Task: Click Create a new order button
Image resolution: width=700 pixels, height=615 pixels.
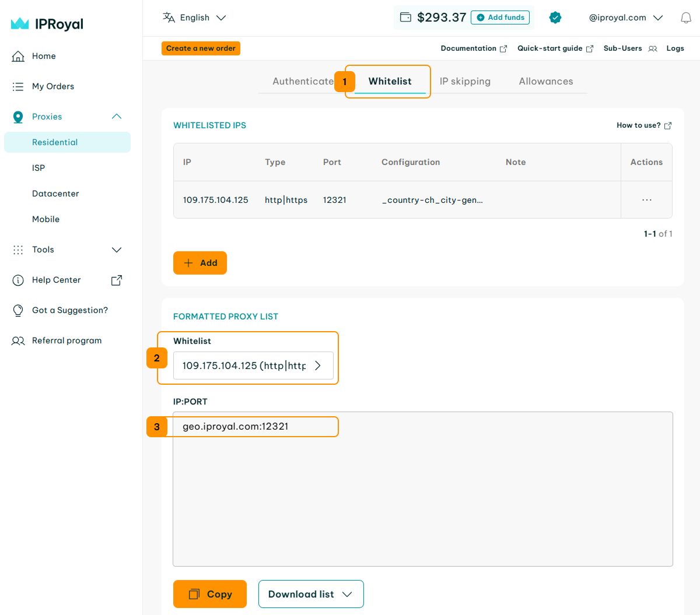Action: click(x=201, y=48)
